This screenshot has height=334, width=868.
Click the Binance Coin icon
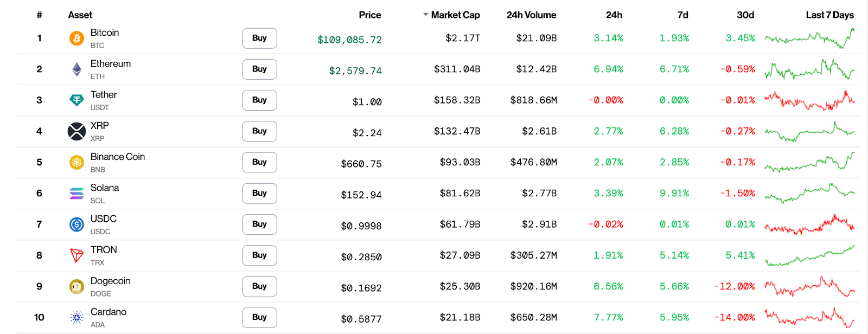(x=76, y=162)
